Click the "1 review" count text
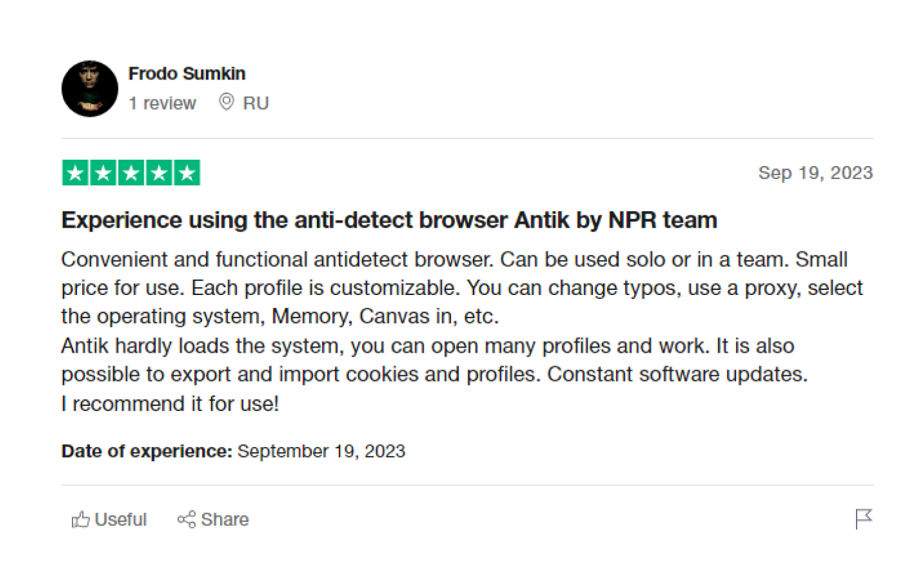This screenshot has width=924, height=581. coord(162,103)
